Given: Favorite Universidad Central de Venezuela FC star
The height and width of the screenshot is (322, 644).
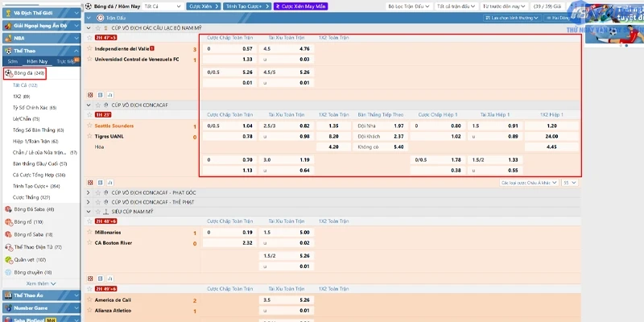Looking at the screenshot, I should (x=89, y=59).
